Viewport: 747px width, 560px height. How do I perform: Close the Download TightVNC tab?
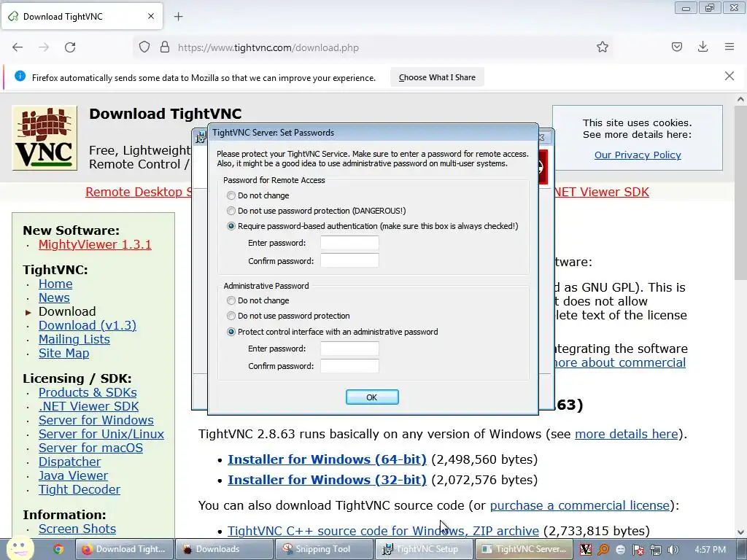[x=151, y=16]
